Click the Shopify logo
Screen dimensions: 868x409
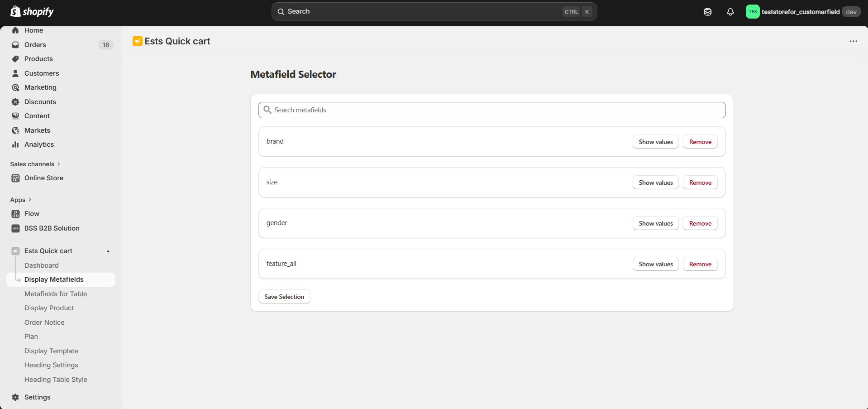(x=32, y=12)
